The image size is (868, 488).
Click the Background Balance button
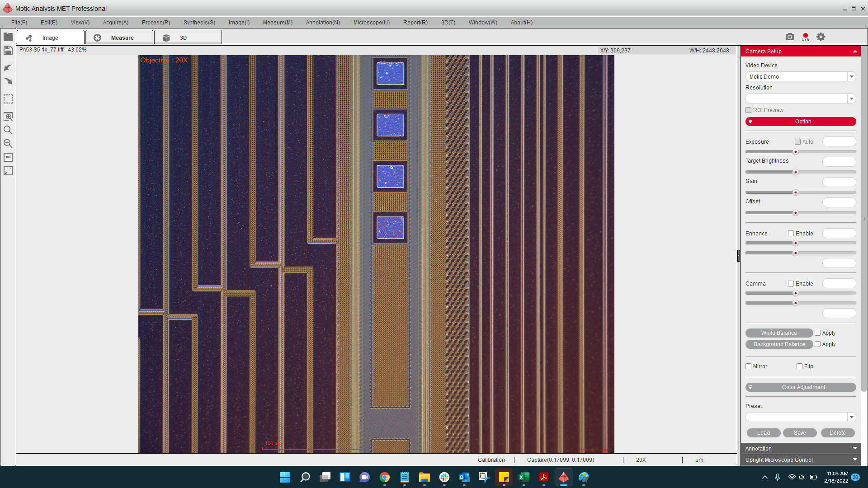tap(779, 344)
